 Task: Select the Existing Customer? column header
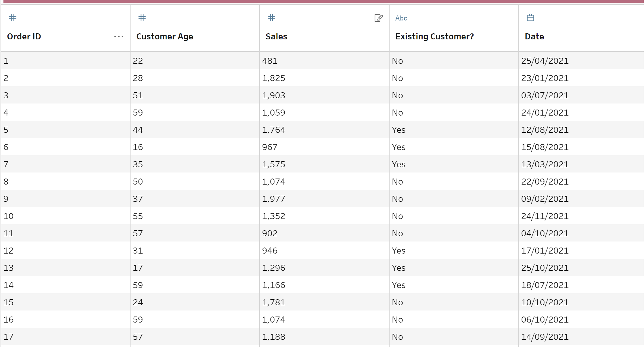click(x=434, y=37)
